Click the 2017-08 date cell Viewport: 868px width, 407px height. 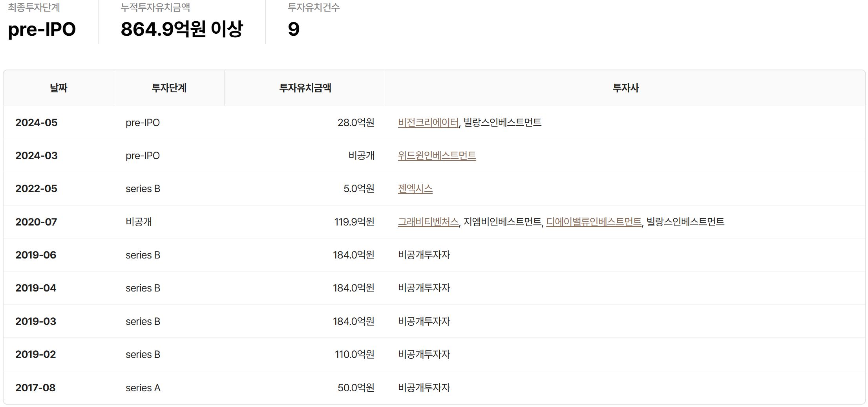(36, 388)
